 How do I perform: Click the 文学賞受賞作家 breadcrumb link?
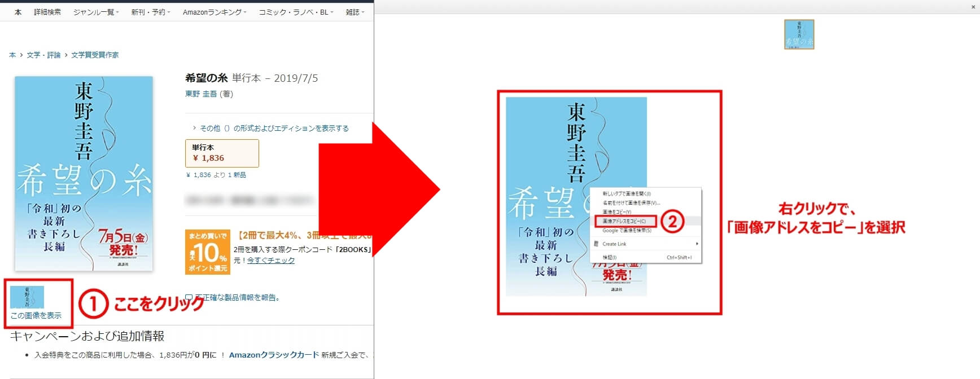click(x=95, y=55)
